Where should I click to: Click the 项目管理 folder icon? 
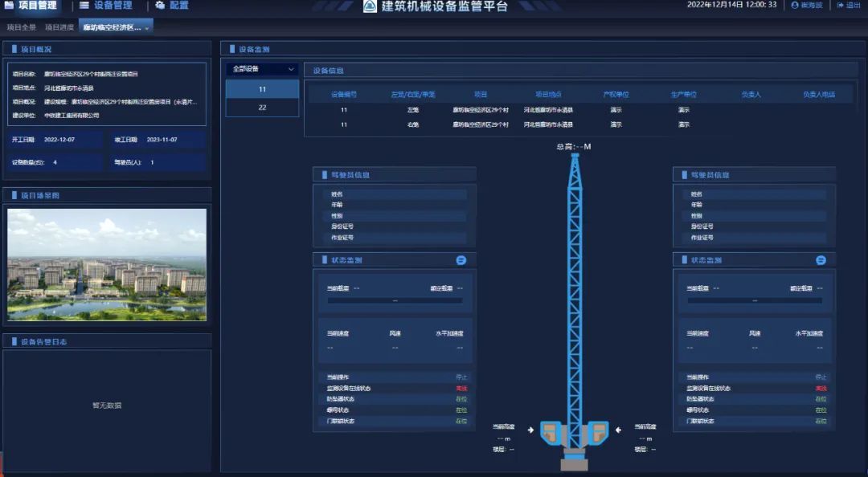9,6
